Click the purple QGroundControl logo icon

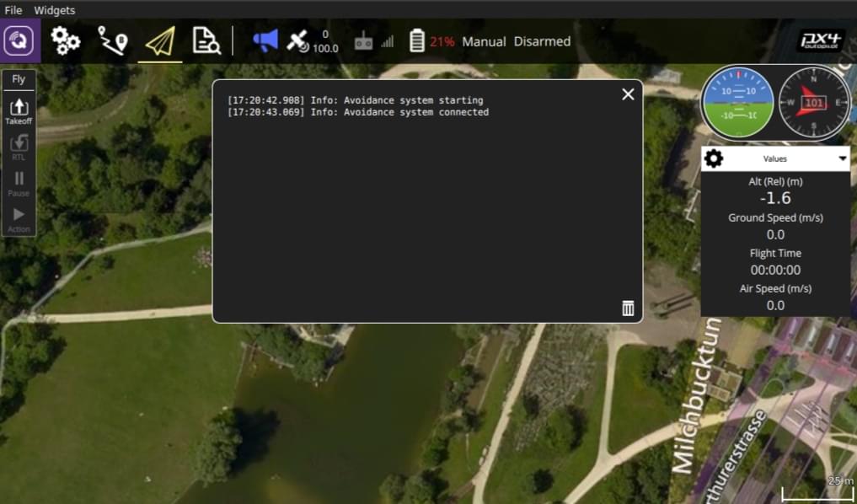tap(18, 40)
